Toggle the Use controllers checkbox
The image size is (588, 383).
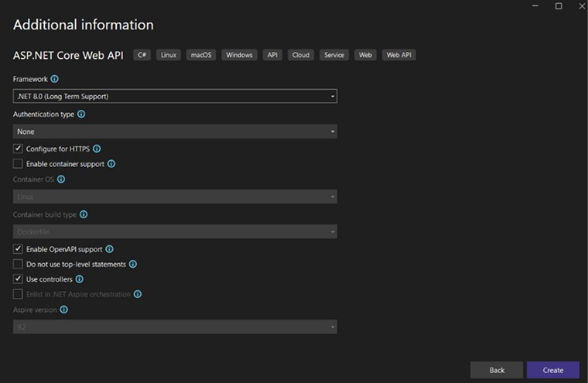pos(18,279)
